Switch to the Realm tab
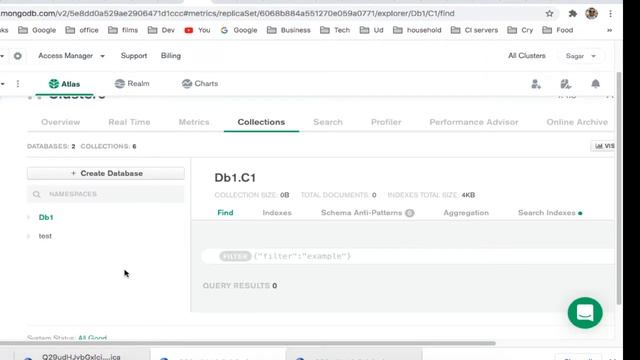 pos(132,84)
